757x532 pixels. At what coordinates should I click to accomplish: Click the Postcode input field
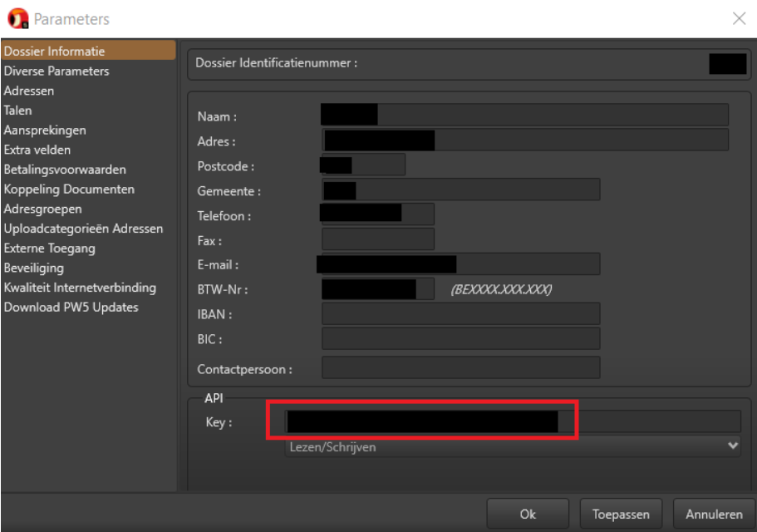click(363, 165)
